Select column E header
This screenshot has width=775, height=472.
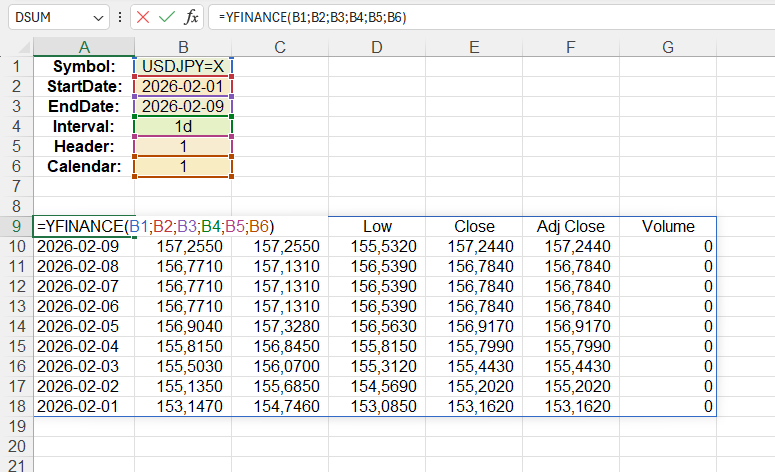pyautogui.click(x=474, y=47)
